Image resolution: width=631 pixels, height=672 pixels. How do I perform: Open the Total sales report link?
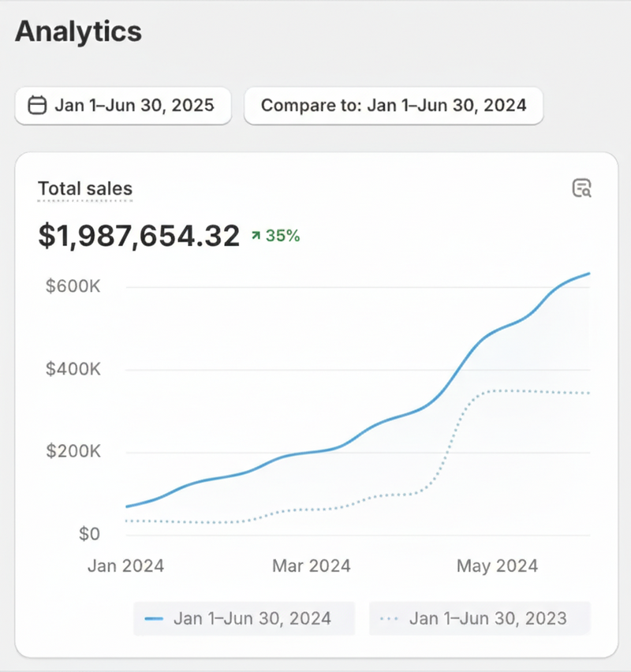click(x=85, y=189)
